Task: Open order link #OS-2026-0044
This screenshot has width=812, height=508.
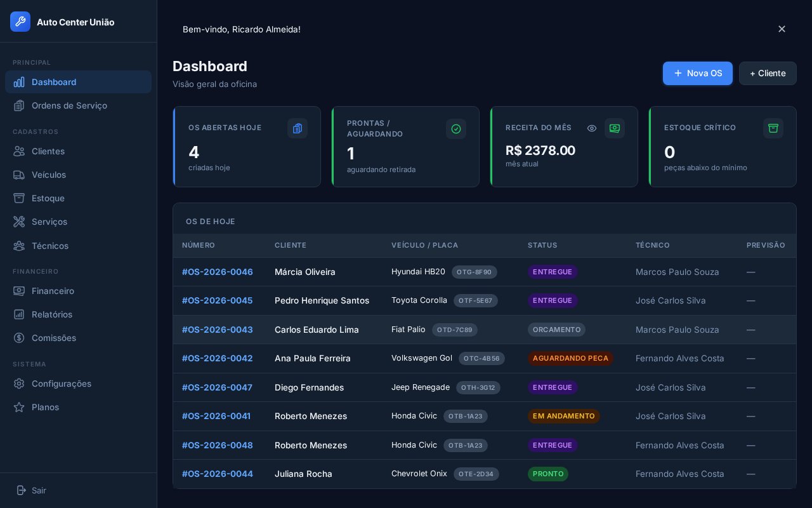Action: (218, 474)
